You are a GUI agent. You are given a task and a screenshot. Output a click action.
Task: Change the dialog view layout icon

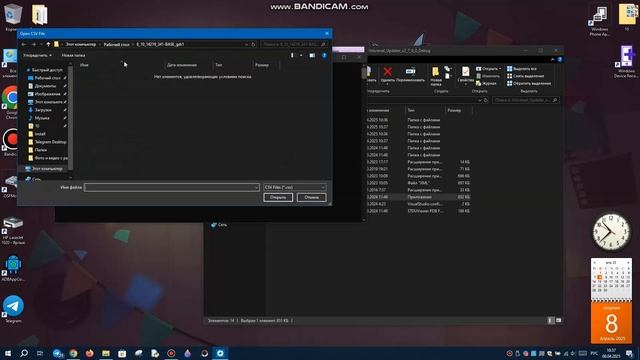click(292, 55)
